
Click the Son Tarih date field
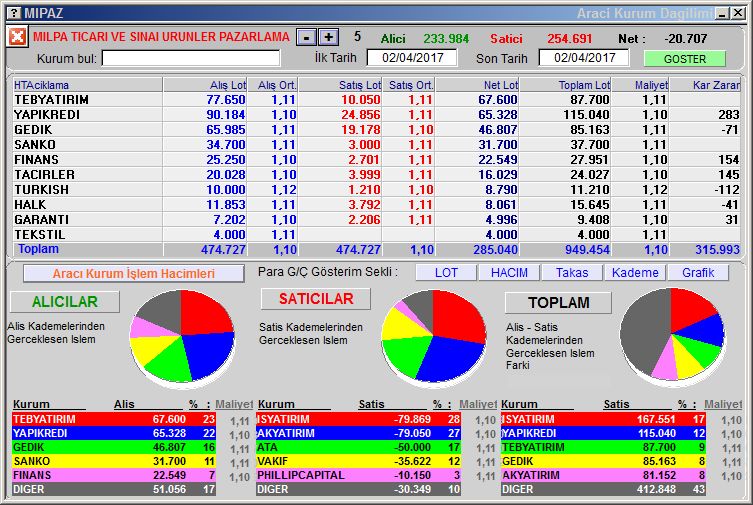tap(584, 58)
